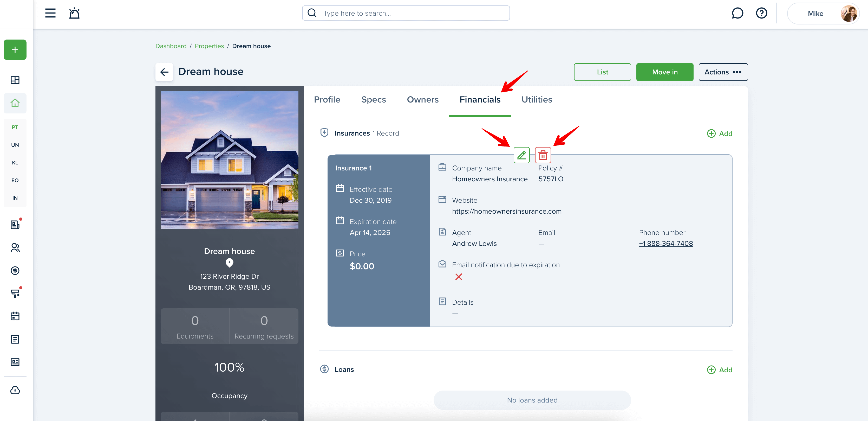Image resolution: width=868 pixels, height=421 pixels.
Task: Click the search input field
Action: 406,13
